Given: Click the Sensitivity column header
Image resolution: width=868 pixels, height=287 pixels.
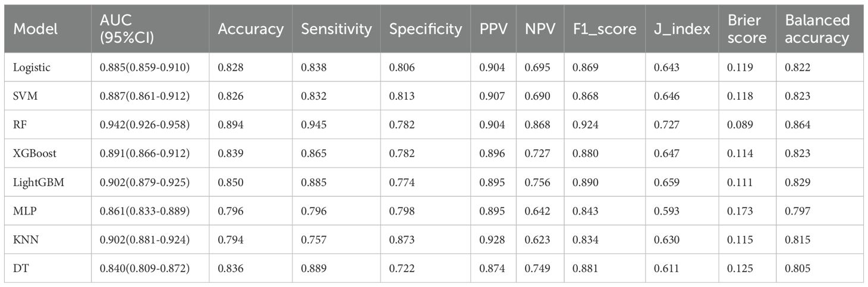Looking at the screenshot, I should pos(336,29).
